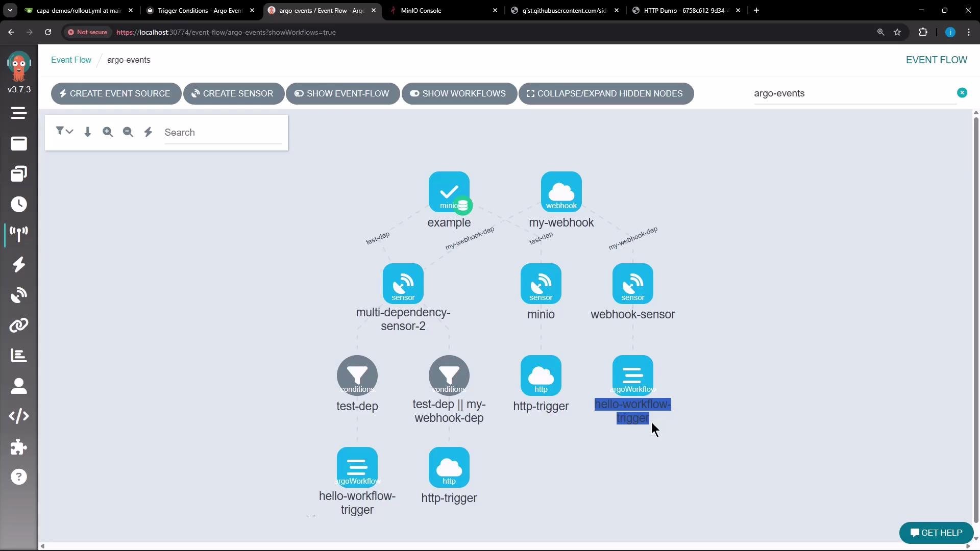This screenshot has width=980, height=551.
Task: Click Create Event Source button
Action: point(116,93)
